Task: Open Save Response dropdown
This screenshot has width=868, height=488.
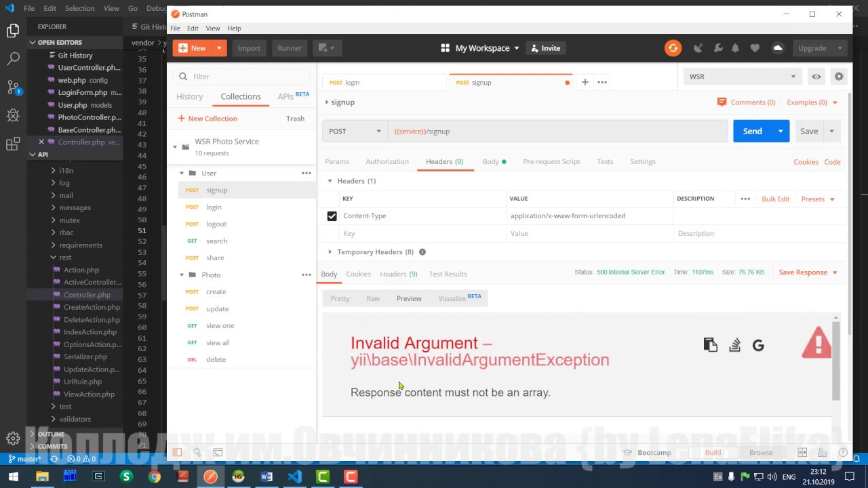Action: click(x=808, y=272)
